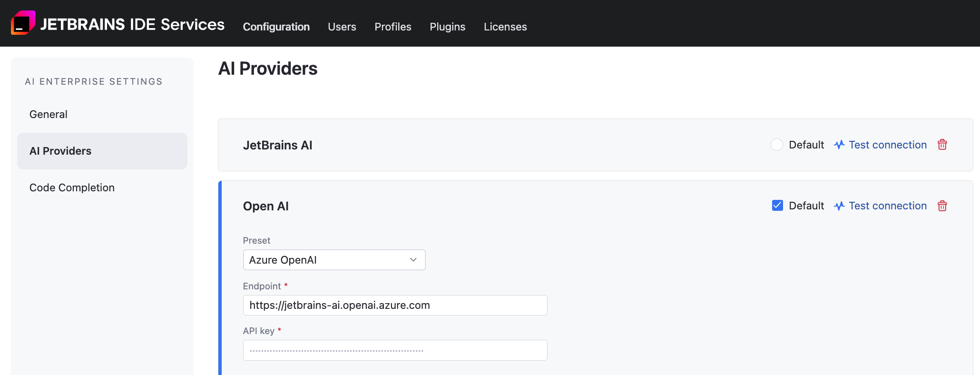Click the chevron arrow in Preset combo box
The height and width of the screenshot is (375, 980).
[x=413, y=260]
